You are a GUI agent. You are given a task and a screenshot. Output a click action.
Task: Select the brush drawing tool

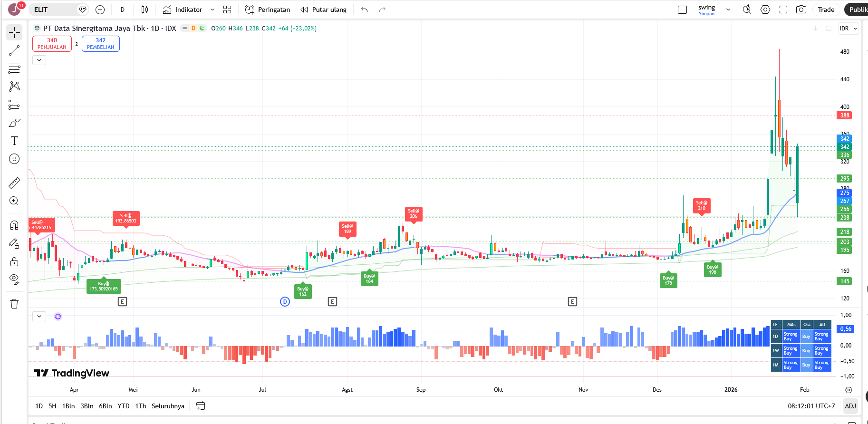pos(14,123)
